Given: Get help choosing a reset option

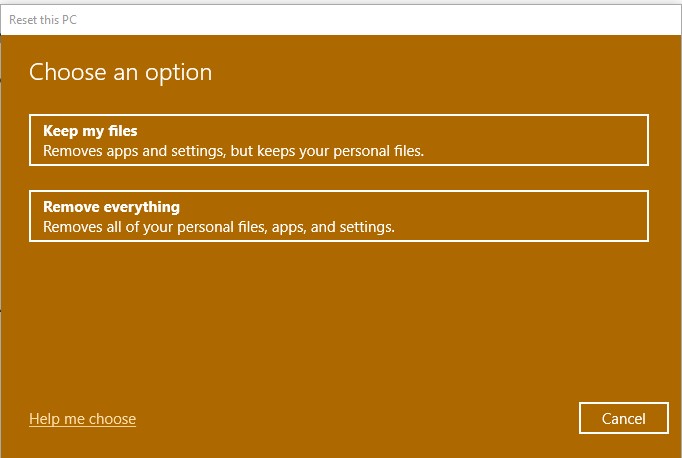Looking at the screenshot, I should pyautogui.click(x=82, y=418).
